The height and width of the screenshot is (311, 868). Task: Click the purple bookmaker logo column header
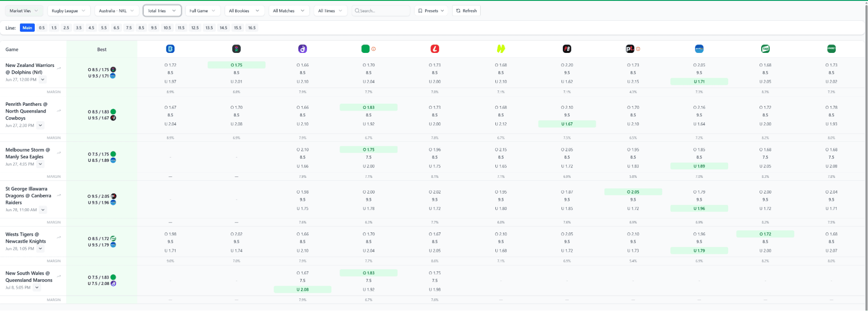tap(303, 49)
